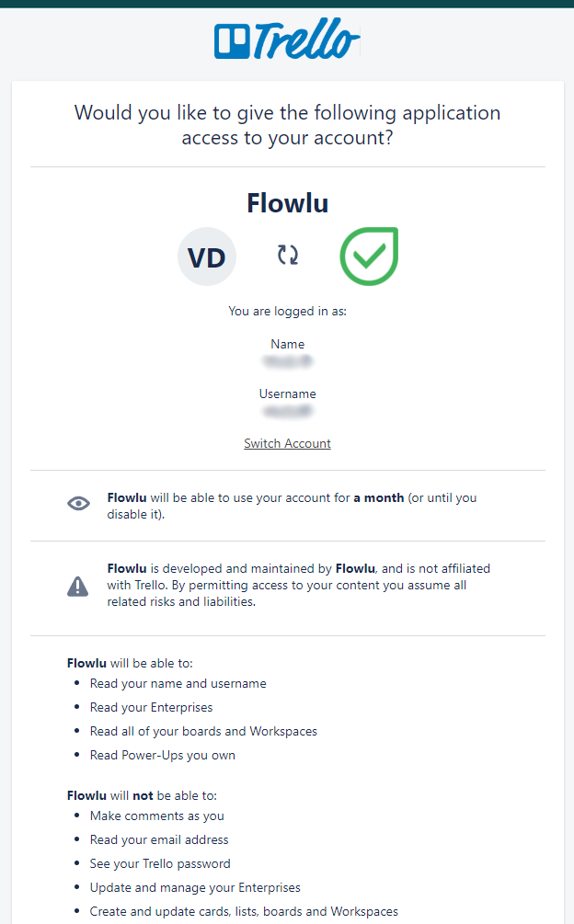Click 'Read your email address' item
Screen dimensions: 574x924
(x=159, y=839)
